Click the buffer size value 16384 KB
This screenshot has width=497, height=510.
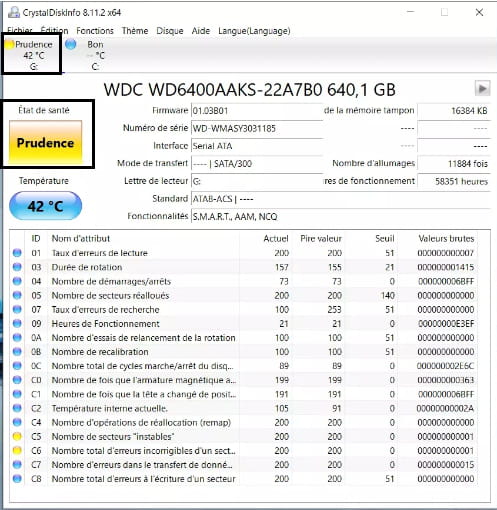pyautogui.click(x=454, y=111)
